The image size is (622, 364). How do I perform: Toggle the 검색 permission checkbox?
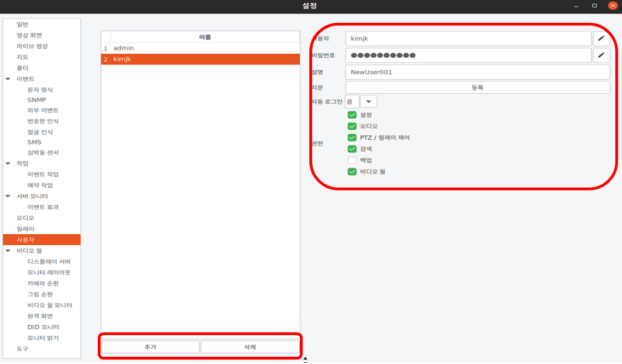pyautogui.click(x=352, y=149)
